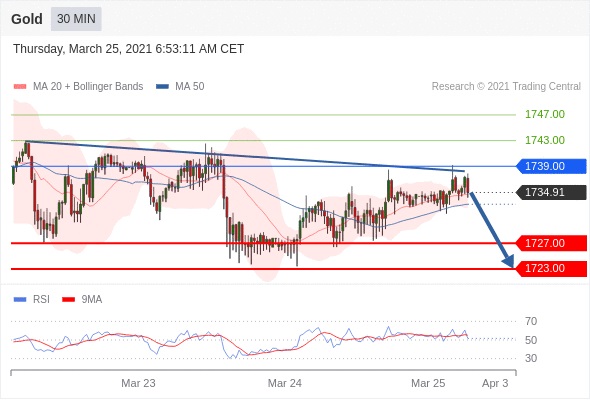The image size is (590, 400).
Task: Click the Mar 24 date axis label
Action: (x=284, y=383)
